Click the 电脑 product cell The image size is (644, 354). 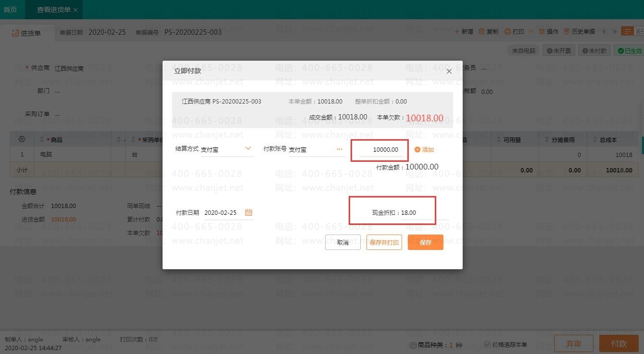pyautogui.click(x=72, y=155)
